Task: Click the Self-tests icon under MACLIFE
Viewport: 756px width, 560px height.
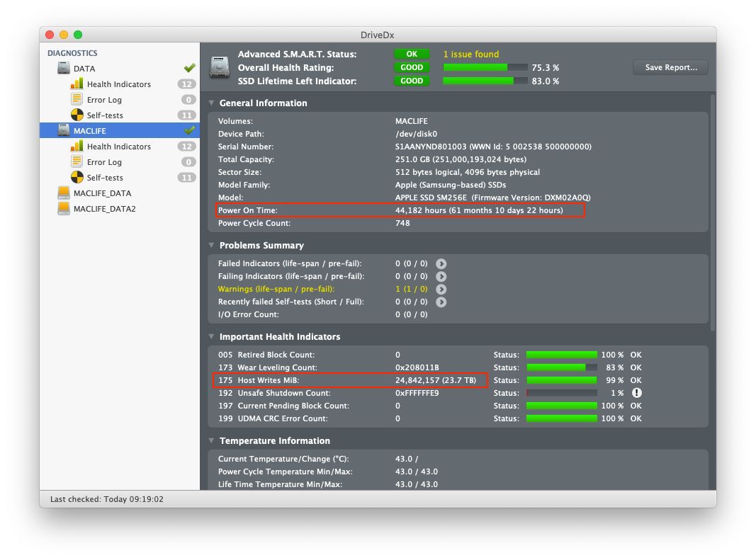Action: coord(77,178)
